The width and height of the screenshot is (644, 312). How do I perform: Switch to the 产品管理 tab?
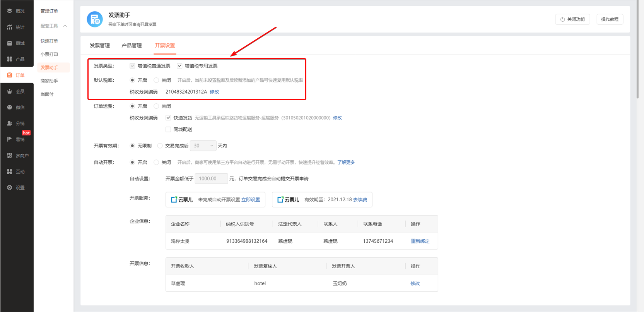pos(132,45)
